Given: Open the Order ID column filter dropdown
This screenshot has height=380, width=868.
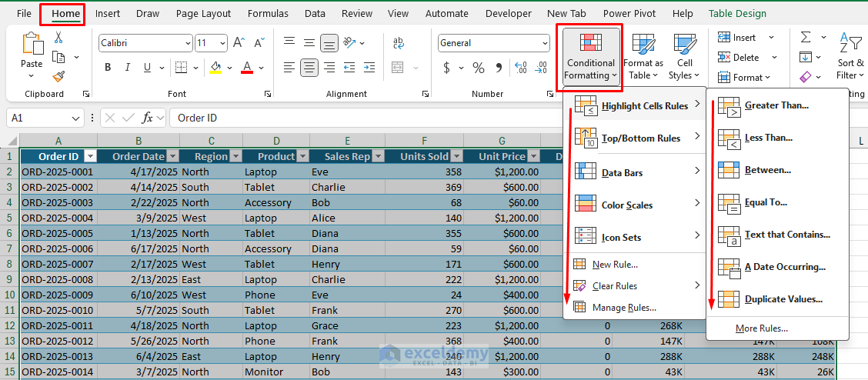Looking at the screenshot, I should (90, 156).
